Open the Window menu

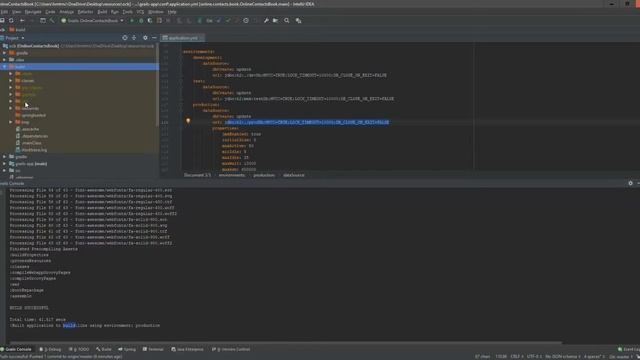click(x=156, y=12)
